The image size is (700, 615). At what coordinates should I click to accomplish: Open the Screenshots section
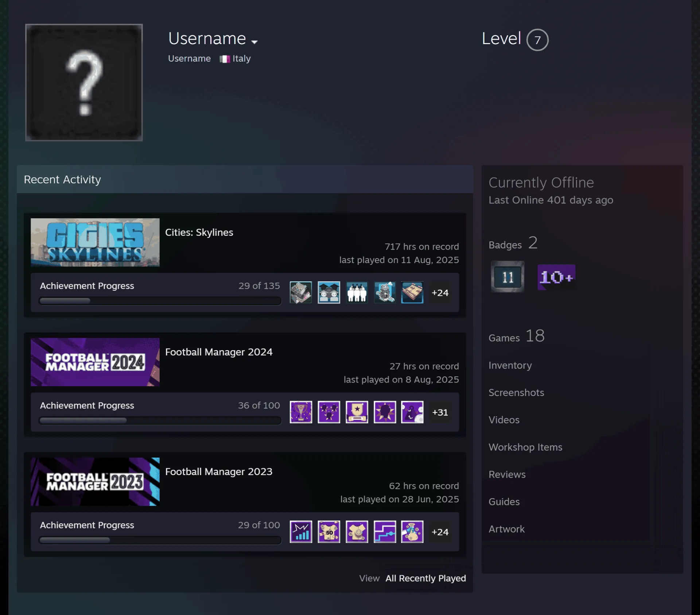pyautogui.click(x=516, y=392)
